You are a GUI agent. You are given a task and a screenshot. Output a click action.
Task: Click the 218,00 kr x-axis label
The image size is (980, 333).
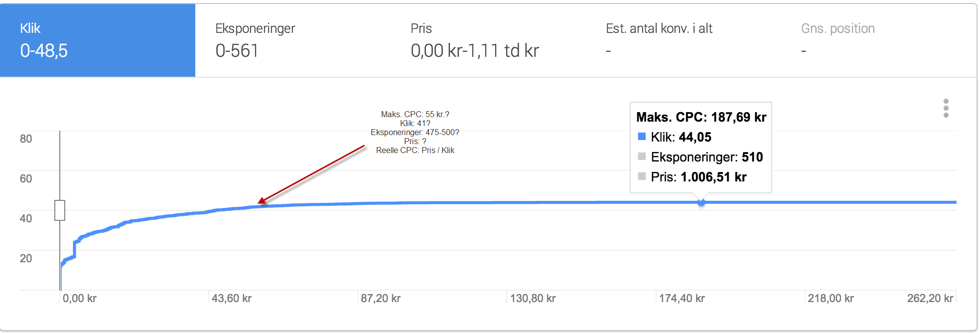tap(831, 298)
